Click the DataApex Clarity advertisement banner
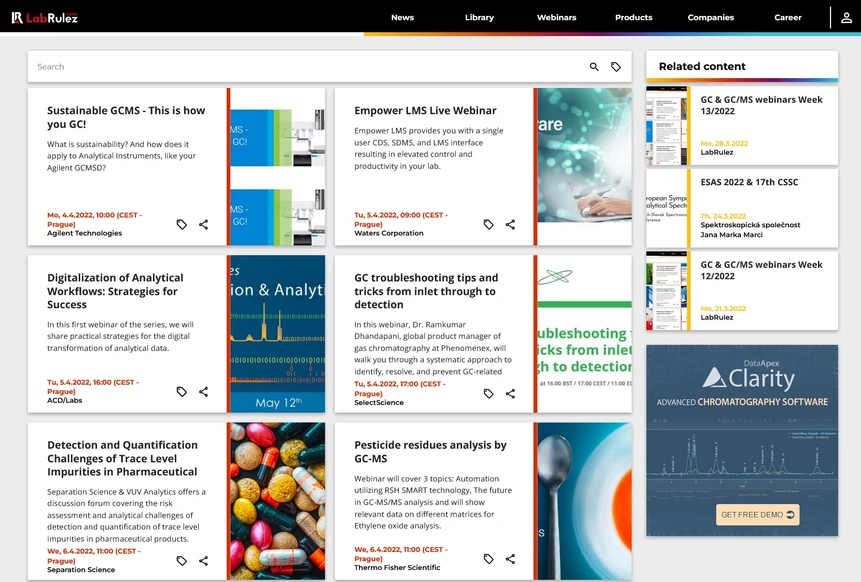 [x=742, y=440]
